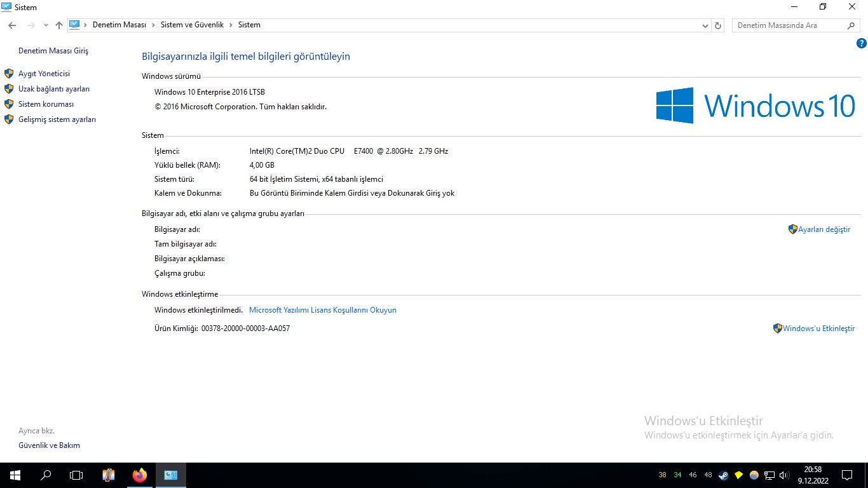This screenshot has width=868, height=488.
Task: Select Sistem ve Güvenlik in the breadcrumb
Action: (192, 25)
